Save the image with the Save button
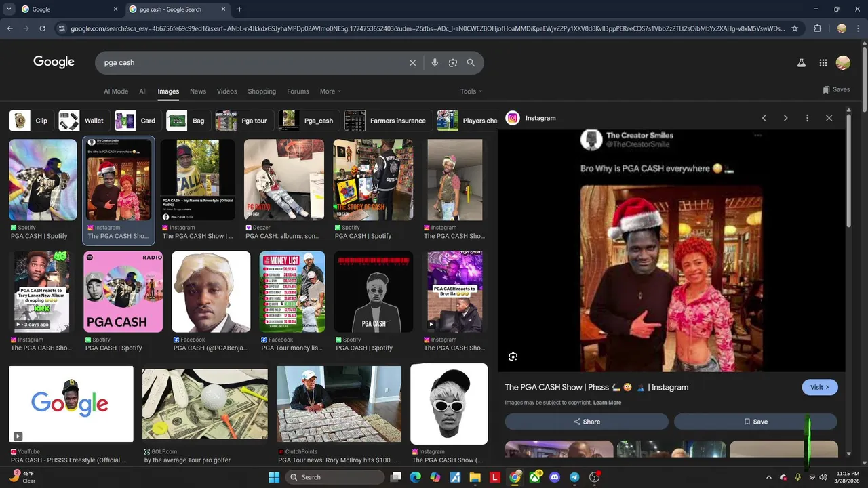Image resolution: width=868 pixels, height=488 pixels. (x=755, y=422)
